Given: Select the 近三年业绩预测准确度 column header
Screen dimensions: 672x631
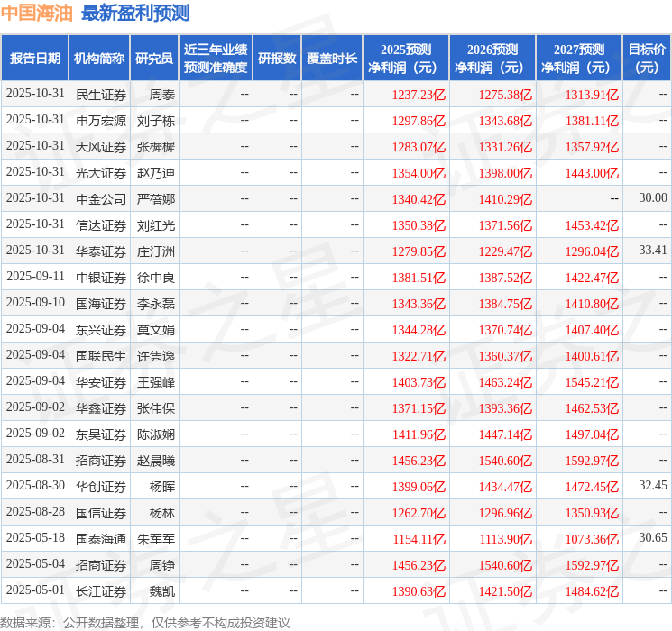Looking at the screenshot, I should tap(216, 59).
